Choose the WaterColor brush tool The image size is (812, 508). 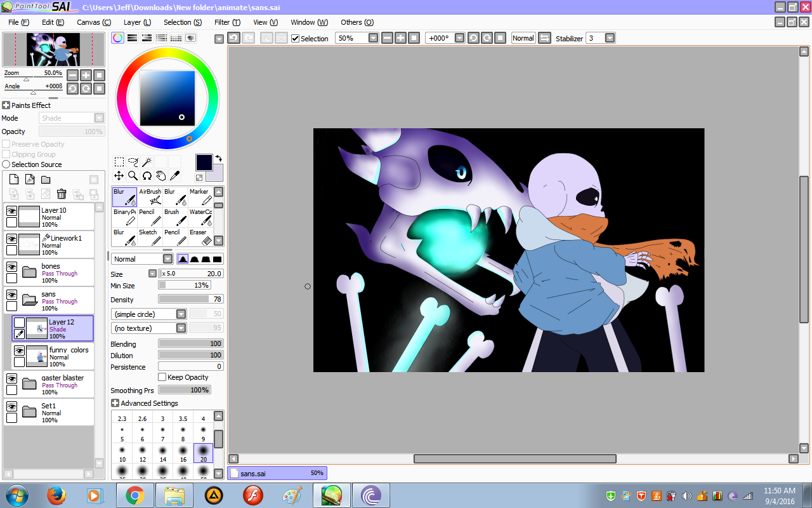tap(200, 217)
